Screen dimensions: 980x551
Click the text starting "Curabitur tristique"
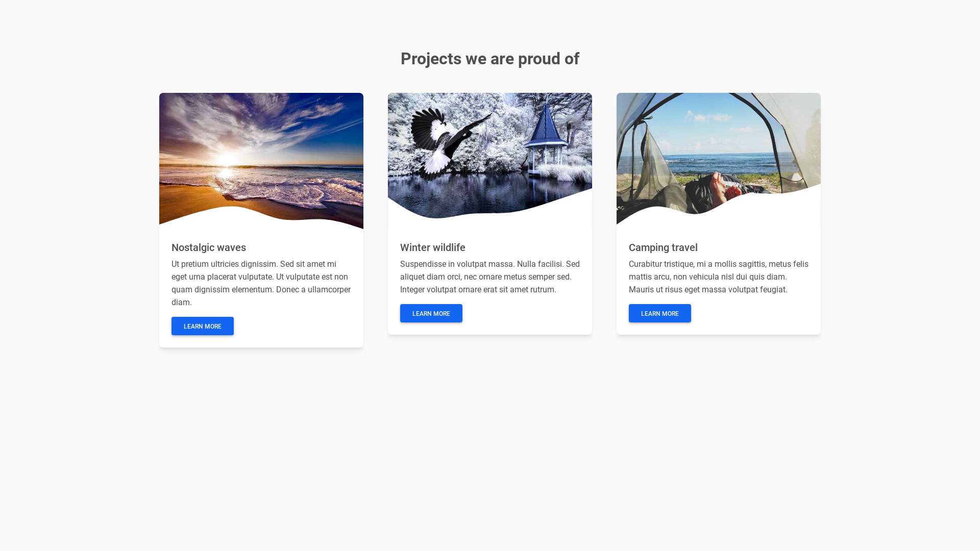click(718, 277)
